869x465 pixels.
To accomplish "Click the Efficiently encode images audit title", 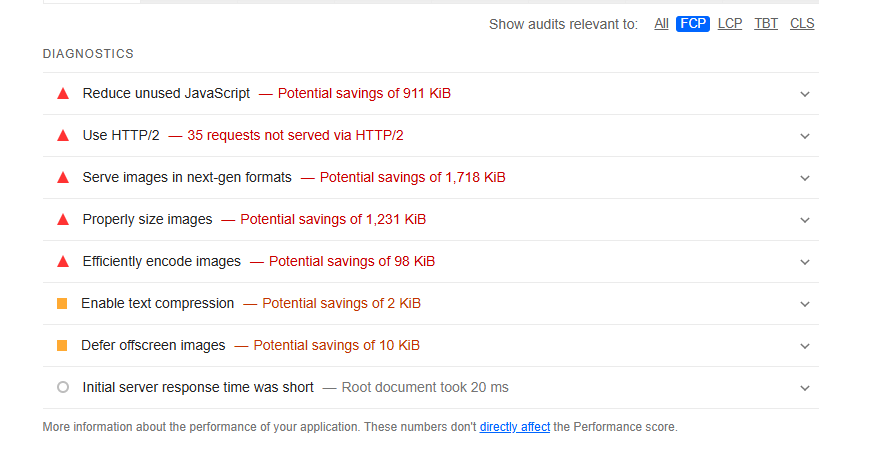I will pos(162,261).
